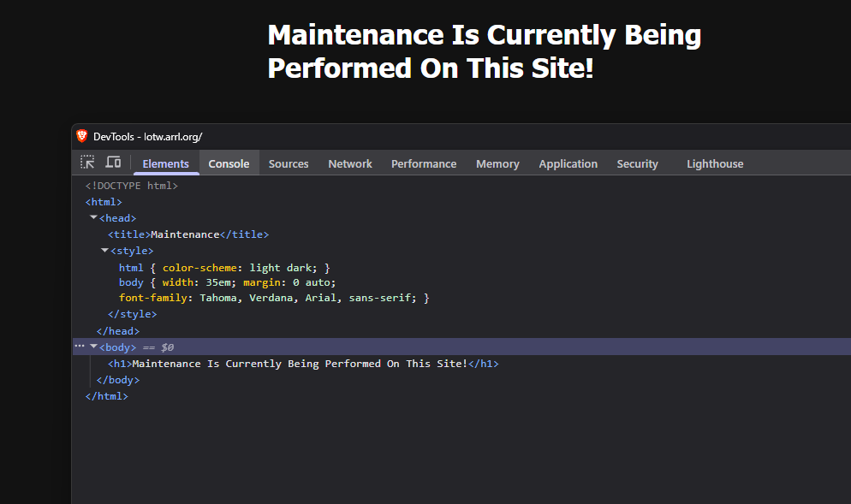Image resolution: width=851 pixels, height=504 pixels.
Task: Select the DOCTYPE html line
Action: 131,186
